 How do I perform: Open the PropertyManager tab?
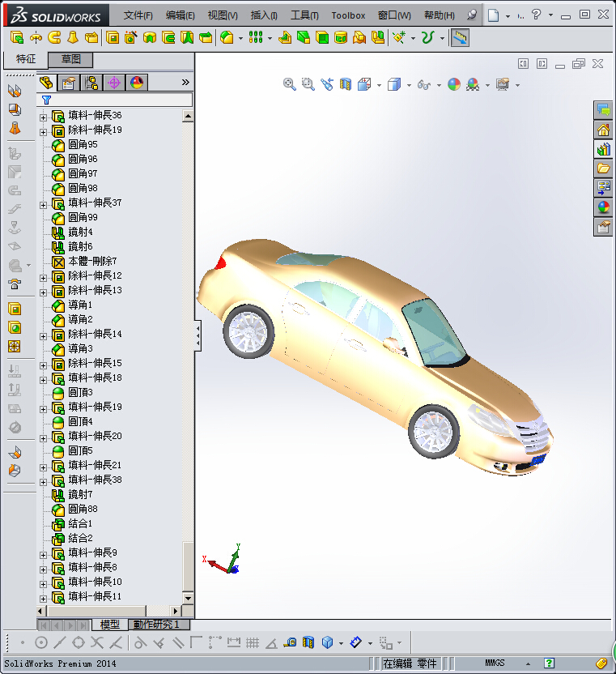click(x=69, y=83)
